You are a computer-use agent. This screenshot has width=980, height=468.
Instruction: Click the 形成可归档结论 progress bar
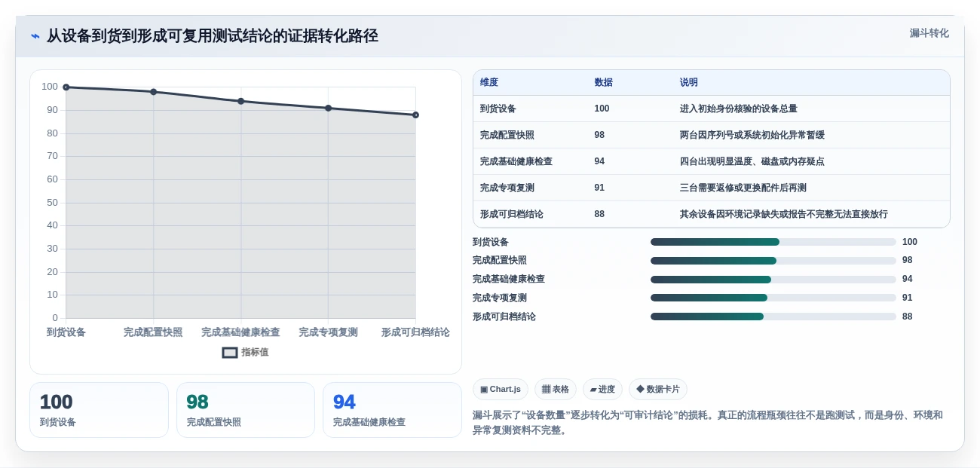point(773,317)
